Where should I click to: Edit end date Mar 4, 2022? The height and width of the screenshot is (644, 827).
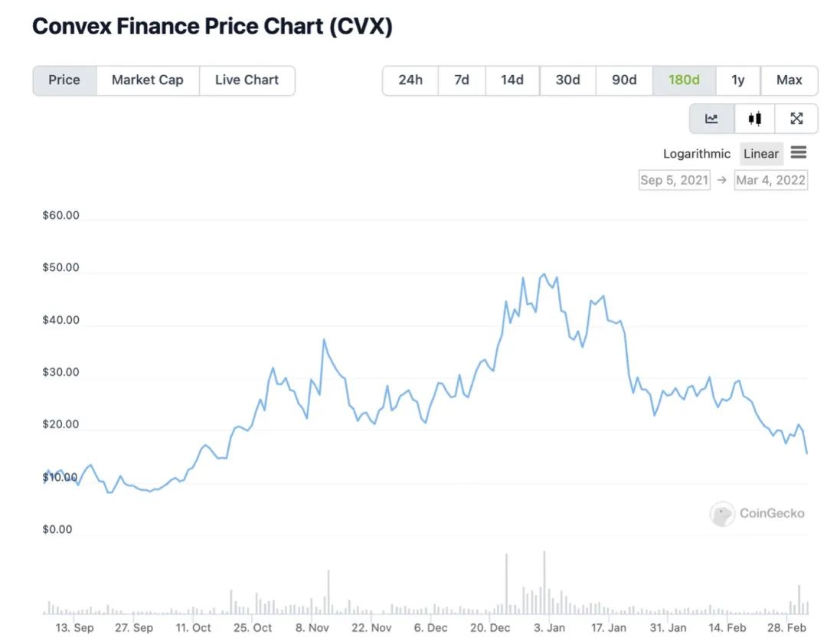point(770,181)
